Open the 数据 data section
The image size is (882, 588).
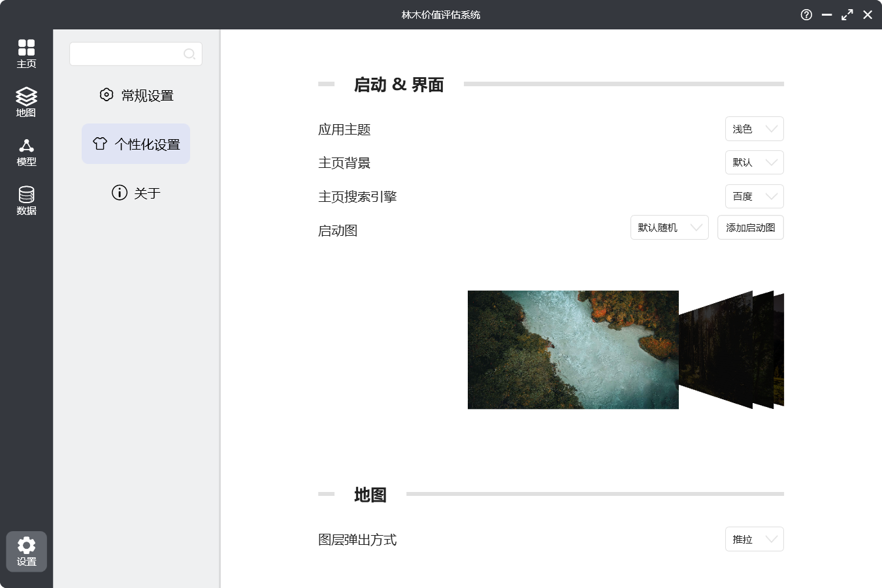tap(26, 199)
